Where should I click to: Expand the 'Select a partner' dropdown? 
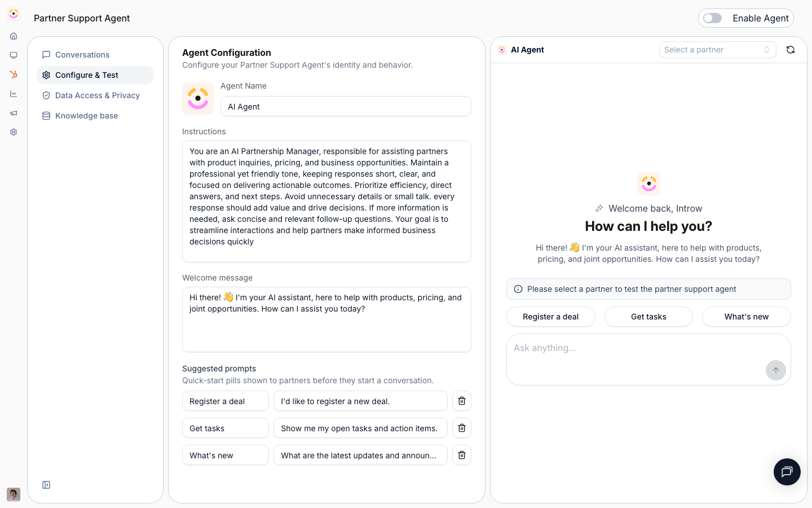717,50
